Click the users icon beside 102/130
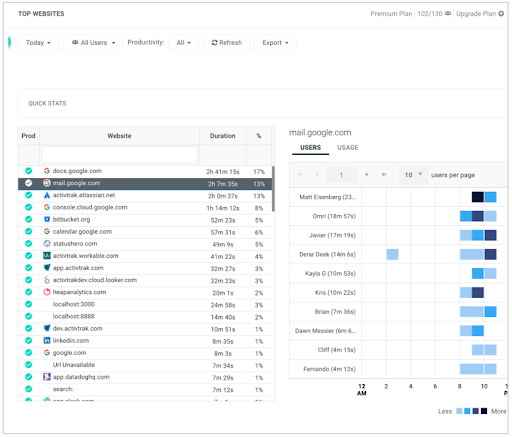 point(448,13)
